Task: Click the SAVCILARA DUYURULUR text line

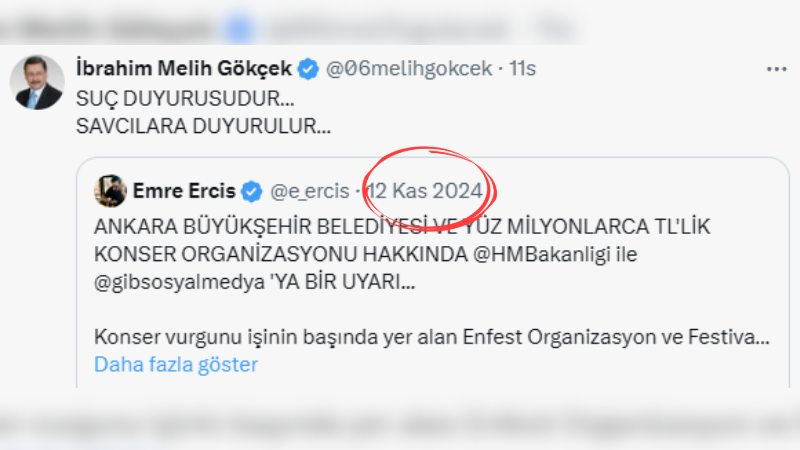Action: (203, 127)
